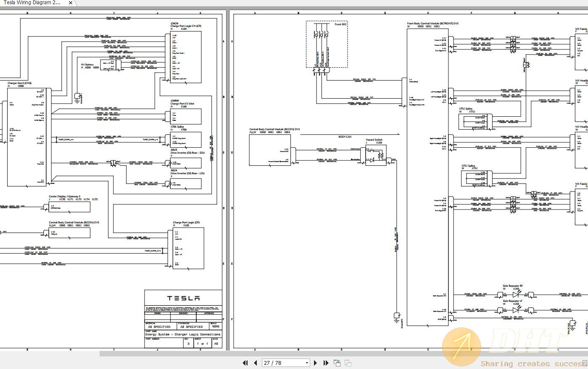Click the 'Frunk BEC' label
The height and width of the screenshot is (369, 588).
(340, 25)
